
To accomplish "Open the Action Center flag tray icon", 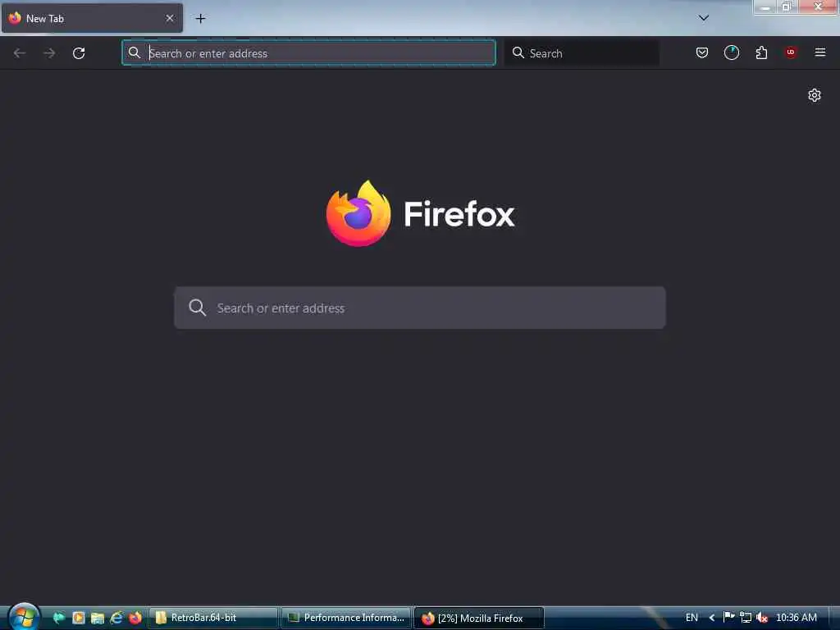I will 728,617.
